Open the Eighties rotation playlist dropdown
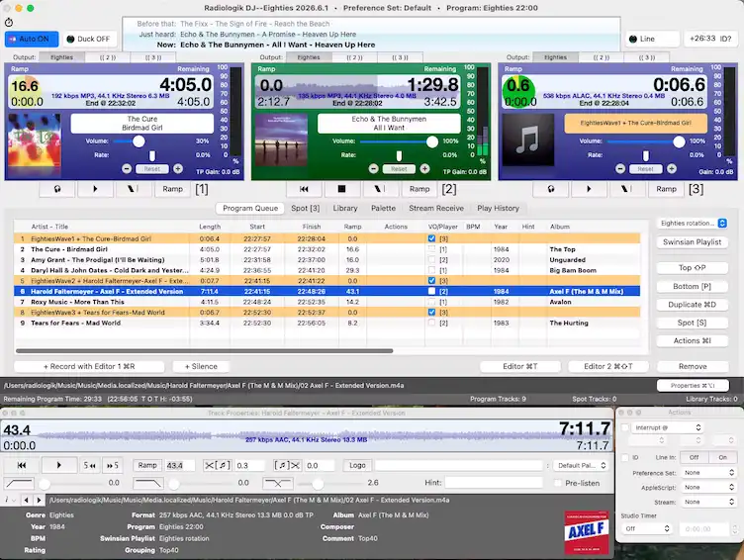Image resolution: width=744 pixels, height=560 pixels. 693,223
